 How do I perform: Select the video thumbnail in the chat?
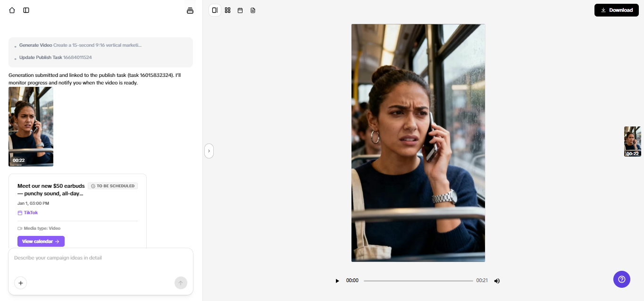(x=31, y=126)
